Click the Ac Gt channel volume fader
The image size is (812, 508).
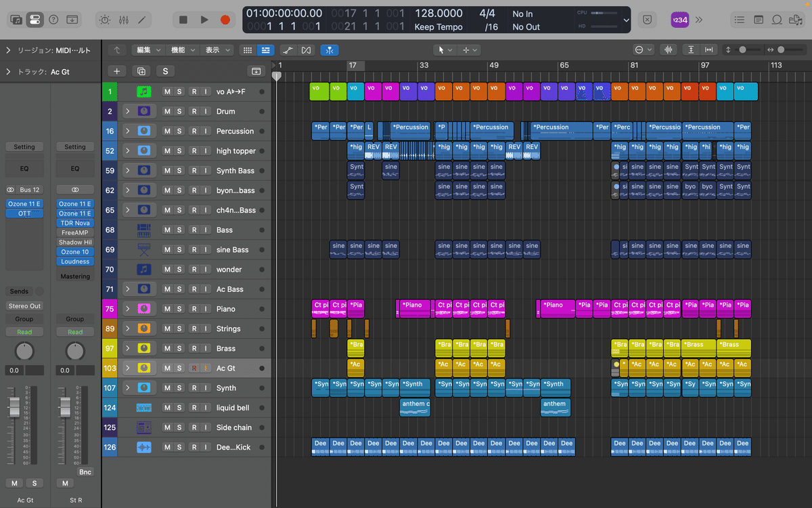[14, 406]
